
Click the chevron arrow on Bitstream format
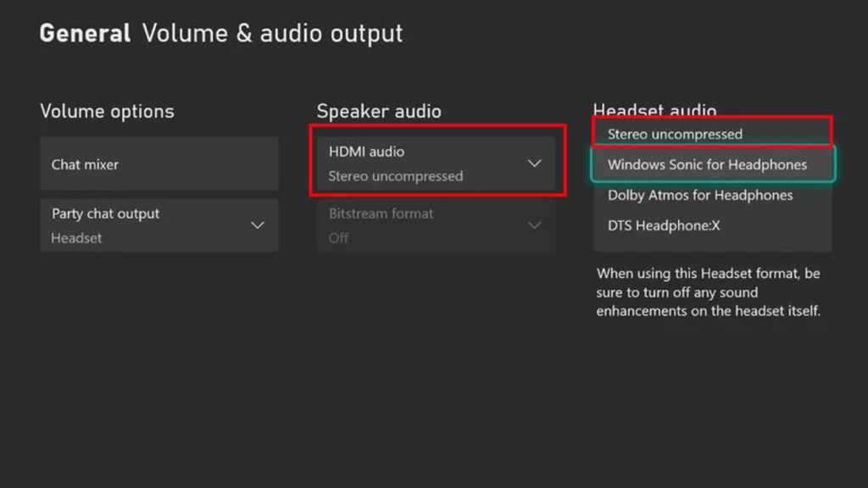pyautogui.click(x=534, y=225)
